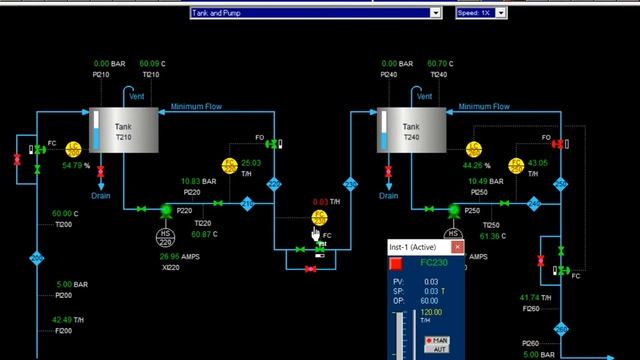Click the blue diamond marker 200
The height and width of the screenshot is (360, 640).
[x=37, y=258]
